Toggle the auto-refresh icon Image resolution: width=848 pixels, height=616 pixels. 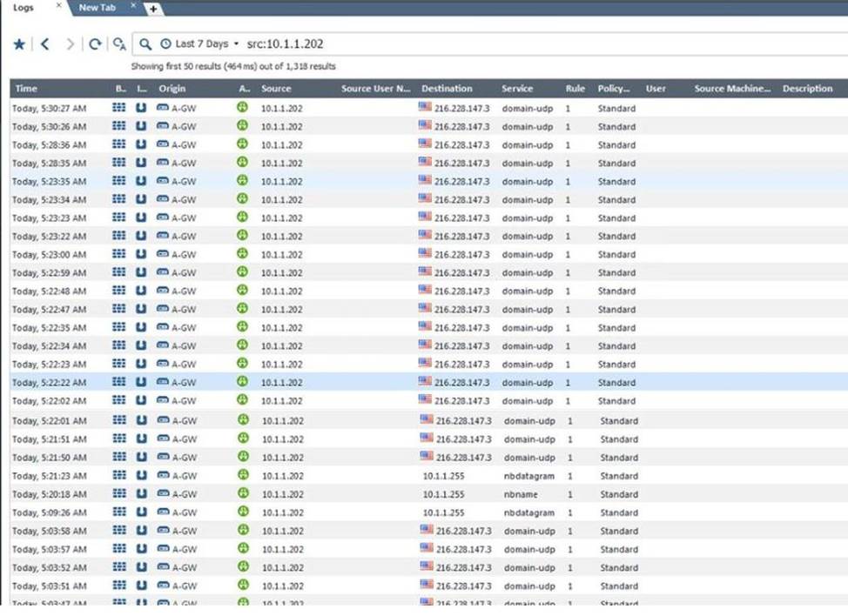pos(119,44)
